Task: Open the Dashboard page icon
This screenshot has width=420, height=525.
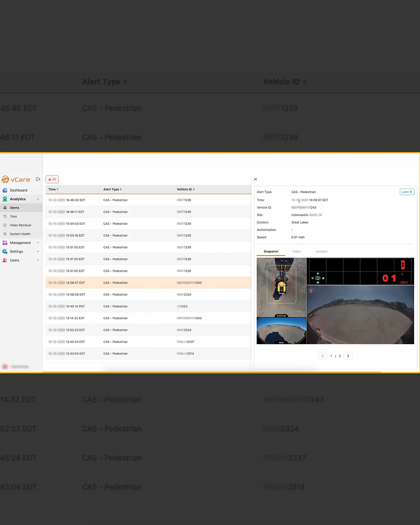Action: pos(5,190)
